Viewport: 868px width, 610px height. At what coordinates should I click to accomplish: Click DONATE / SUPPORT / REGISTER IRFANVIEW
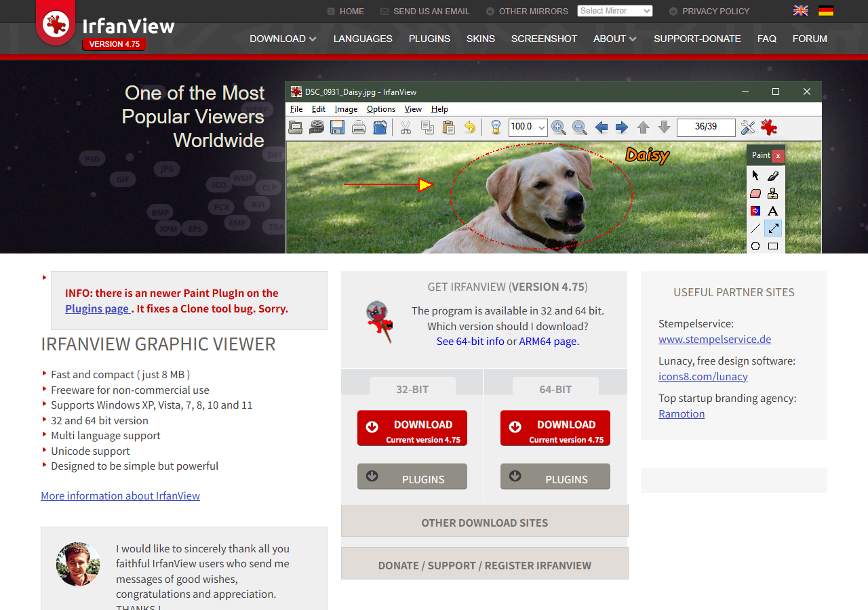[x=485, y=563]
